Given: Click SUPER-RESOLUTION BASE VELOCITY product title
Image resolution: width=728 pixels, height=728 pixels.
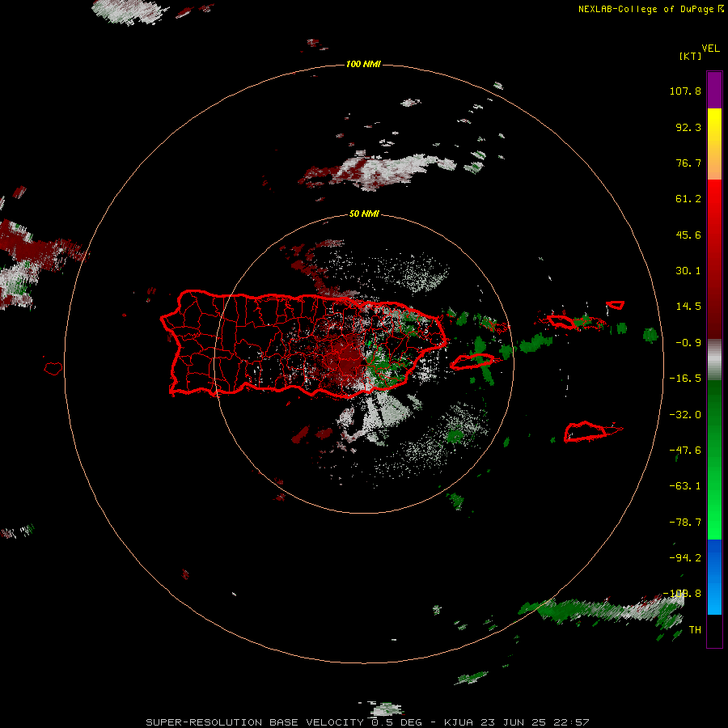Looking at the screenshot, I should click(x=256, y=722).
